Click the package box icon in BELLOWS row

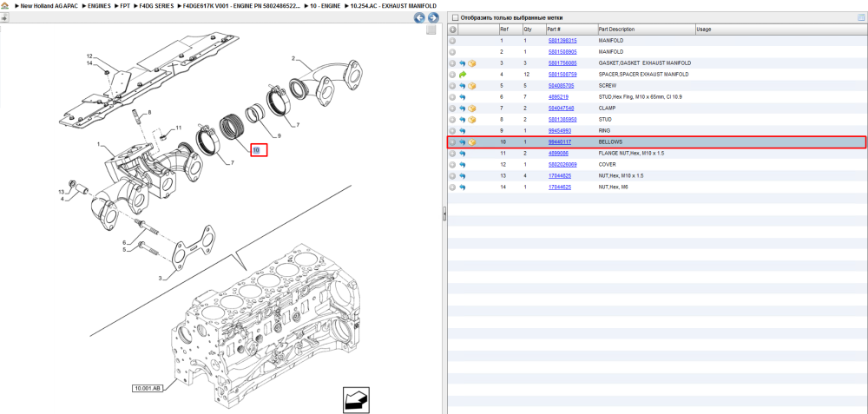472,142
